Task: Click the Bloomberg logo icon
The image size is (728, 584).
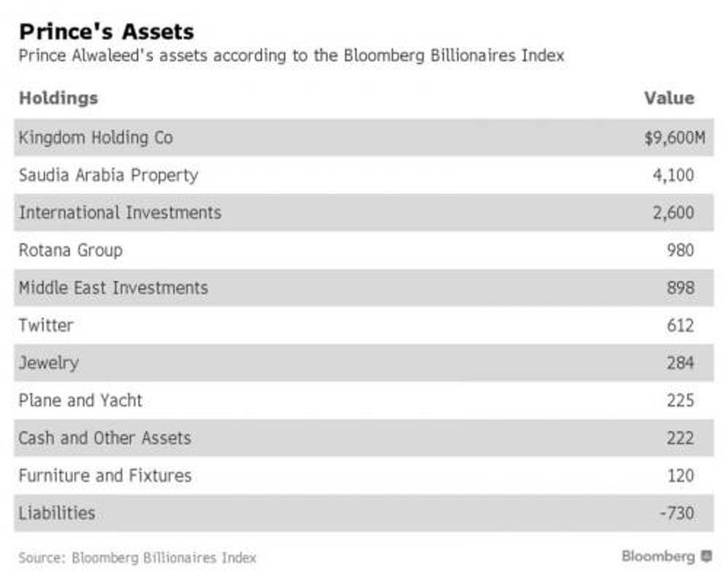Action: (705, 557)
